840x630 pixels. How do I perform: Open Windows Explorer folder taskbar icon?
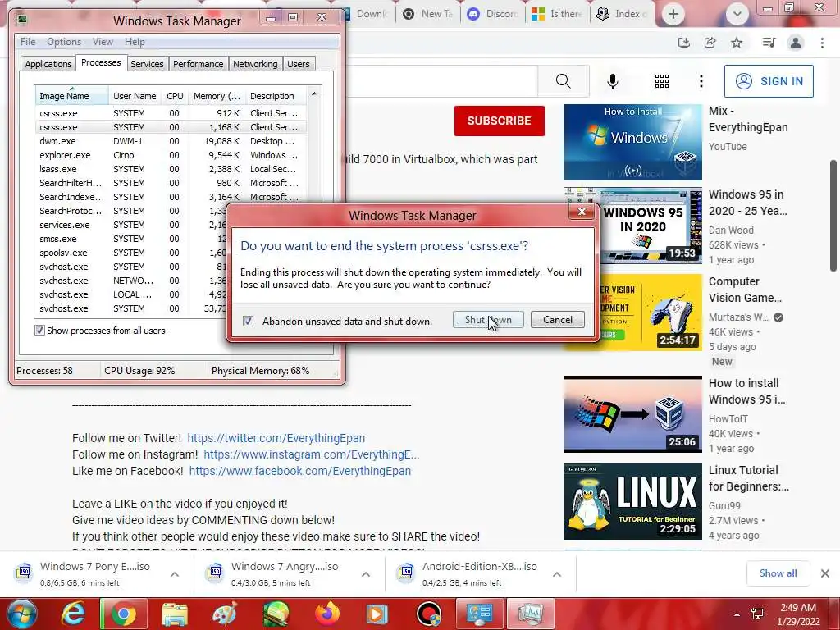click(x=175, y=614)
